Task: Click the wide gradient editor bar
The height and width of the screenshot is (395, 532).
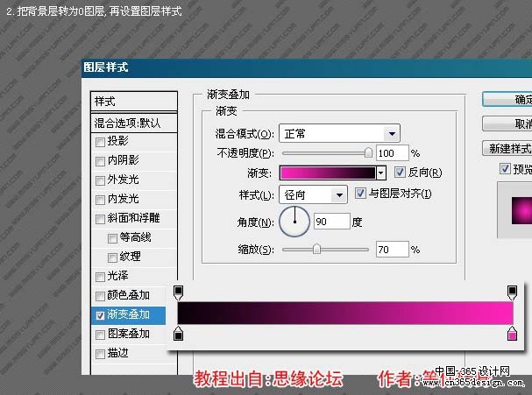Action: point(345,313)
